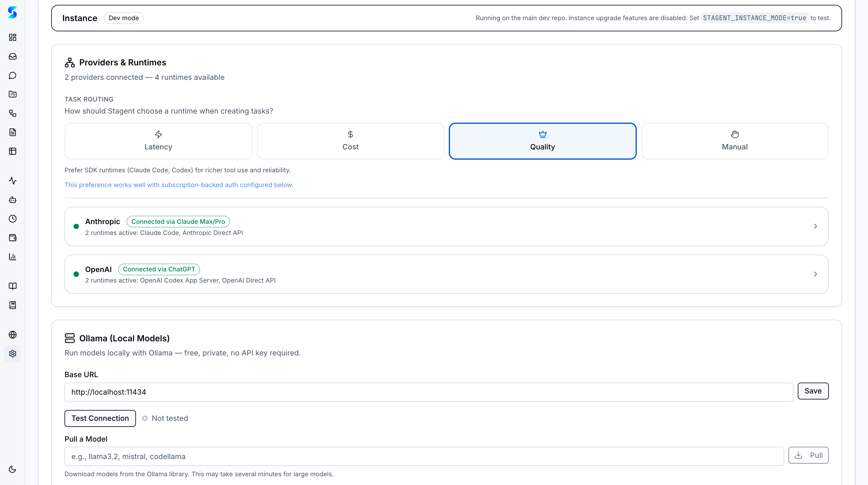The image size is (868, 485).
Task: Open the inbox panel in the sidebar
Action: click(x=12, y=56)
